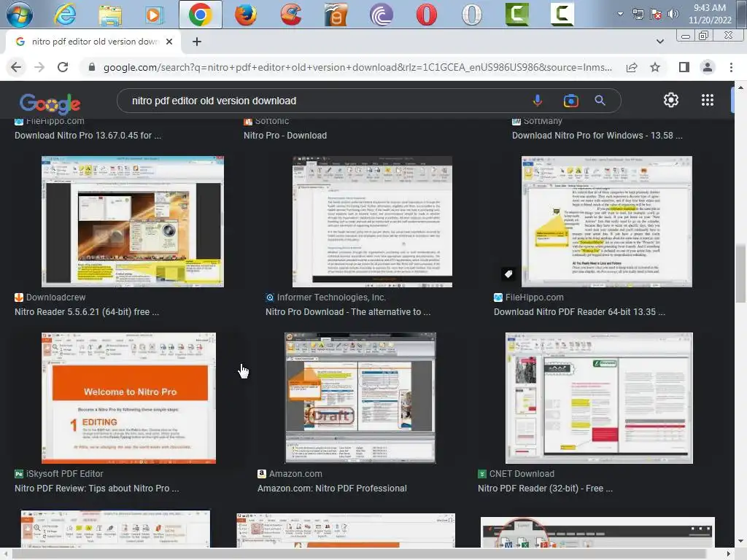Click the scroll down arrow
Image resolution: width=747 pixels, height=560 pixels.
coord(740,541)
